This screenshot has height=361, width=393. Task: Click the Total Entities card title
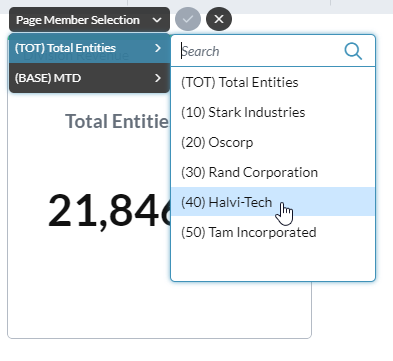point(117,121)
